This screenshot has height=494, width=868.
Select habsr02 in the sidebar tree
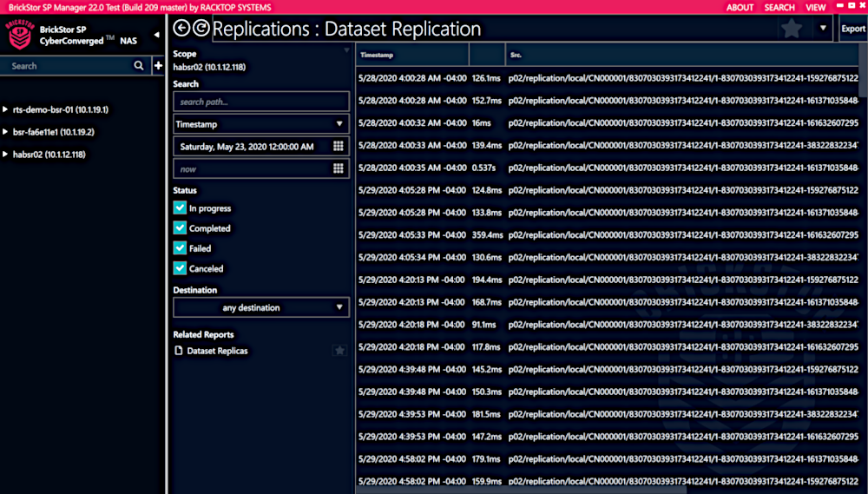(49, 155)
